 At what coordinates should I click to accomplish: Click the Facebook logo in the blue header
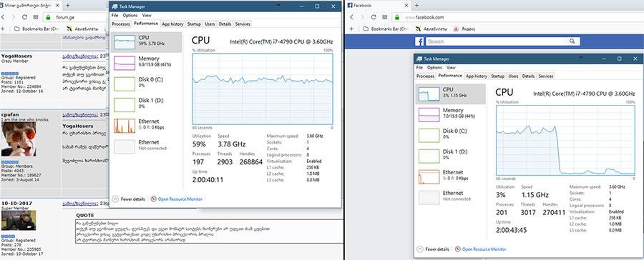419,41
